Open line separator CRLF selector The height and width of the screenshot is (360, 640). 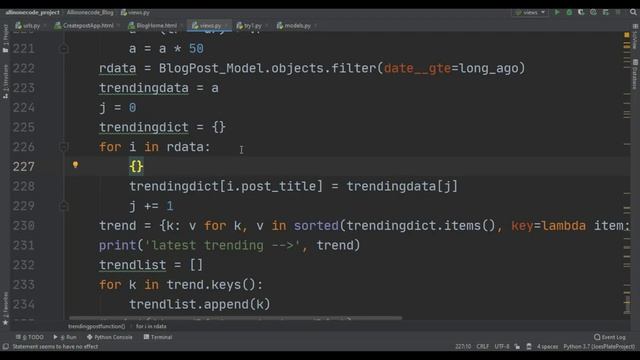[482, 347]
